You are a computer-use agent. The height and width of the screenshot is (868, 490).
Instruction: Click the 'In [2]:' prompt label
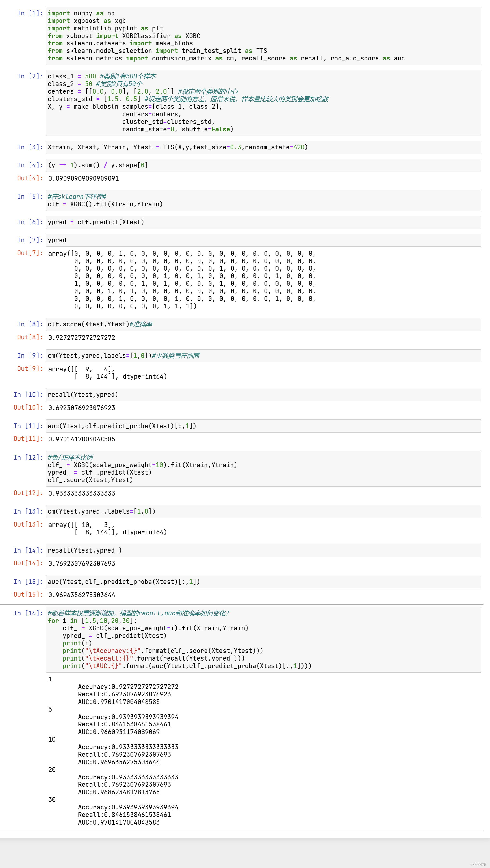(x=30, y=77)
